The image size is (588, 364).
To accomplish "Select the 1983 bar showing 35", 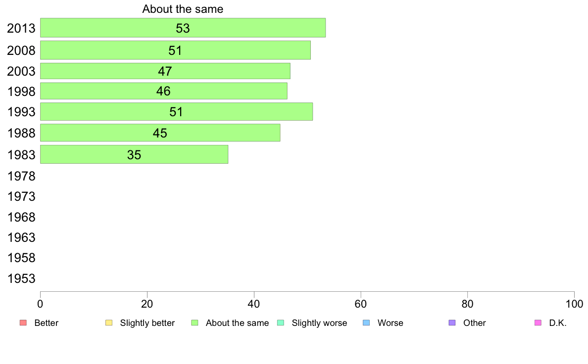I will pos(134,154).
